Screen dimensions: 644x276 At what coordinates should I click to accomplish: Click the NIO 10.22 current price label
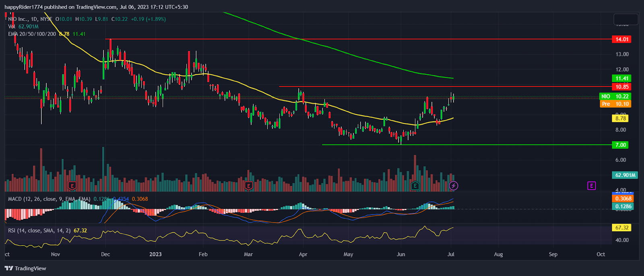[x=615, y=97]
